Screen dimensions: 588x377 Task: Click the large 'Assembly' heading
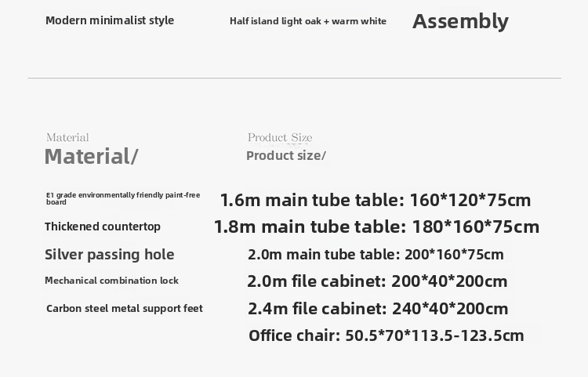(460, 21)
